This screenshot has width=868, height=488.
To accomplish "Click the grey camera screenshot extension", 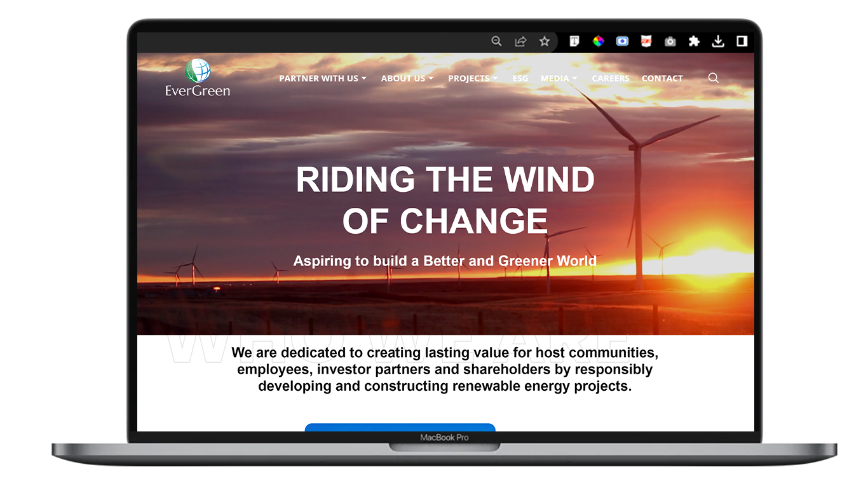I will click(670, 41).
